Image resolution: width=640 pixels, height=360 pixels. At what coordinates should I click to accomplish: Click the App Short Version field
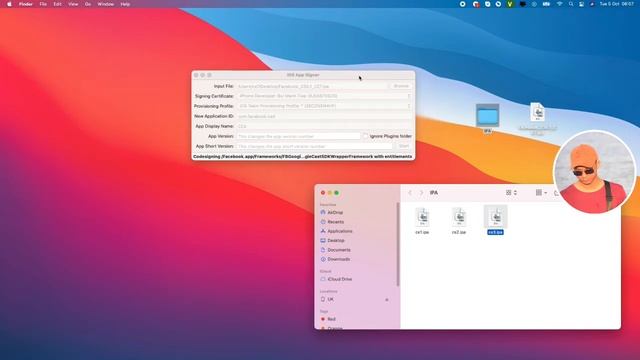pos(314,146)
